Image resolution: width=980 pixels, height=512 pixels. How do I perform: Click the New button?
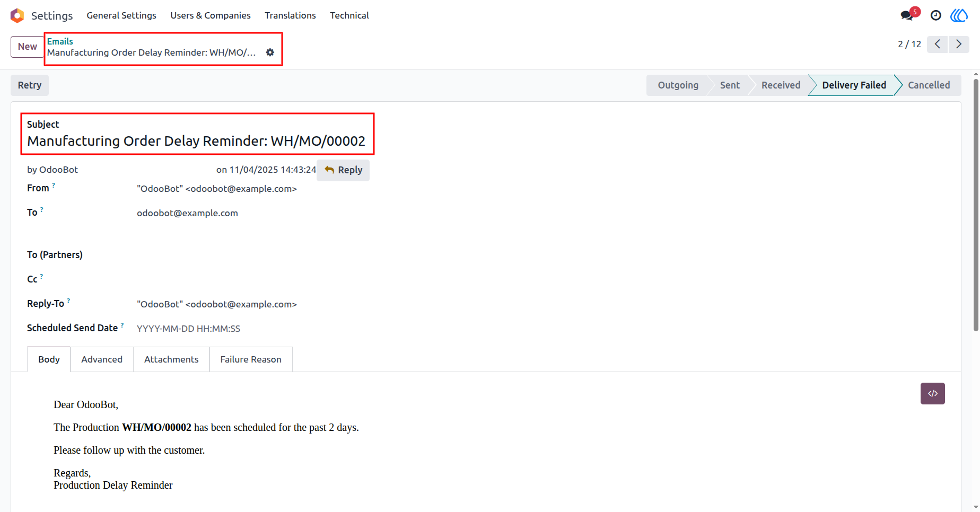tap(28, 47)
